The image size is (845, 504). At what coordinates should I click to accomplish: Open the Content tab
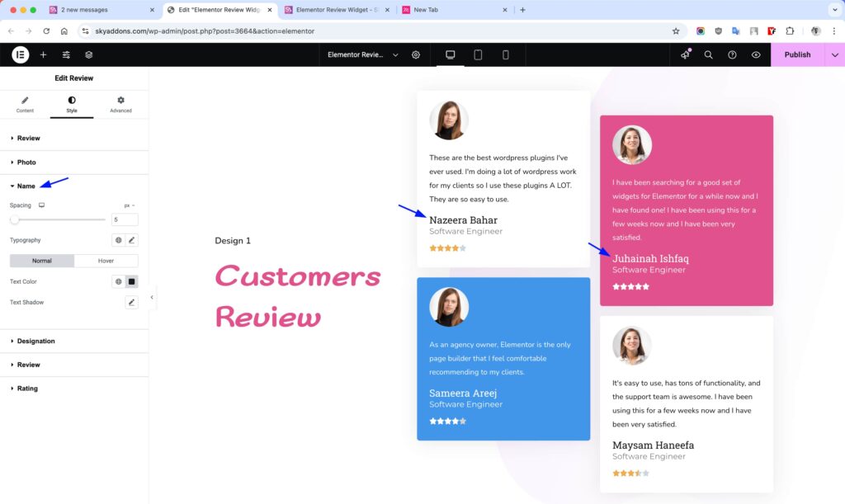click(x=25, y=105)
